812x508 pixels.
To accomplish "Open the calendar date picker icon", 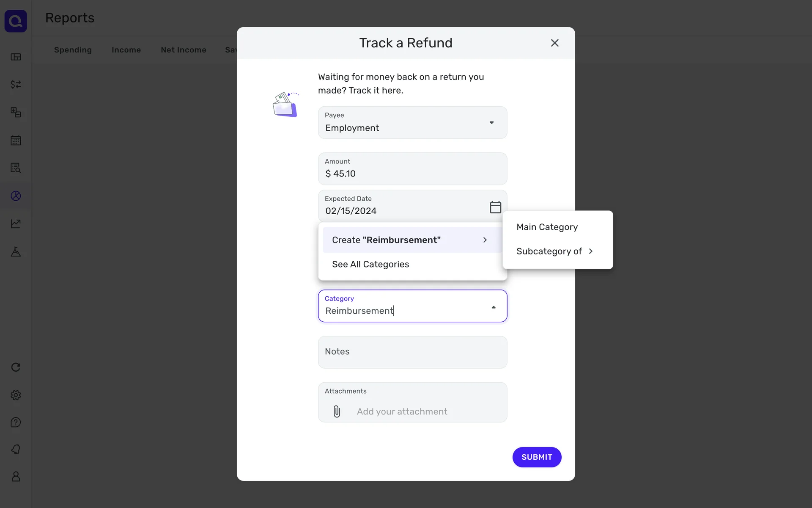I will coord(495,207).
